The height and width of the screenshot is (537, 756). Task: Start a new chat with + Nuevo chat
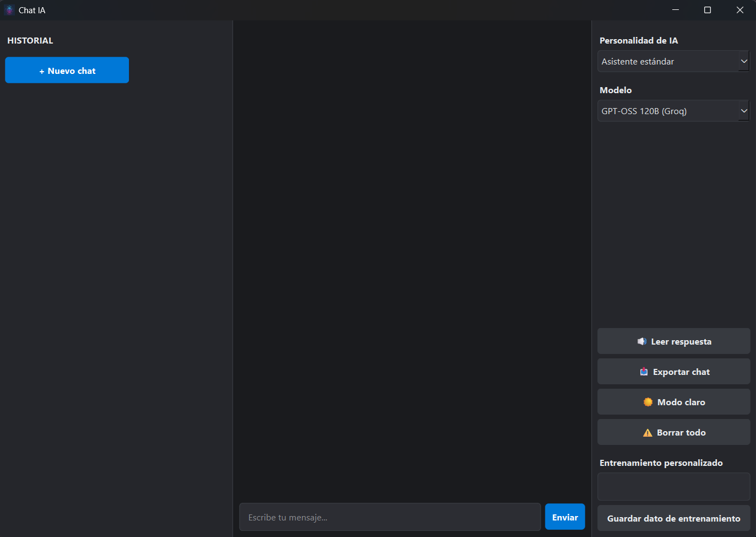pyautogui.click(x=67, y=71)
